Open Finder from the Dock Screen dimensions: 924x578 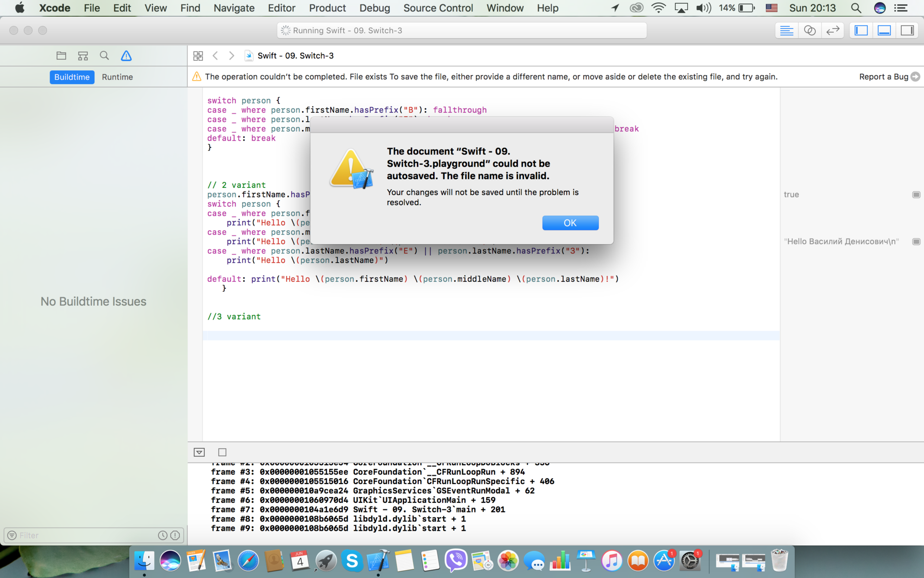pyautogui.click(x=144, y=561)
